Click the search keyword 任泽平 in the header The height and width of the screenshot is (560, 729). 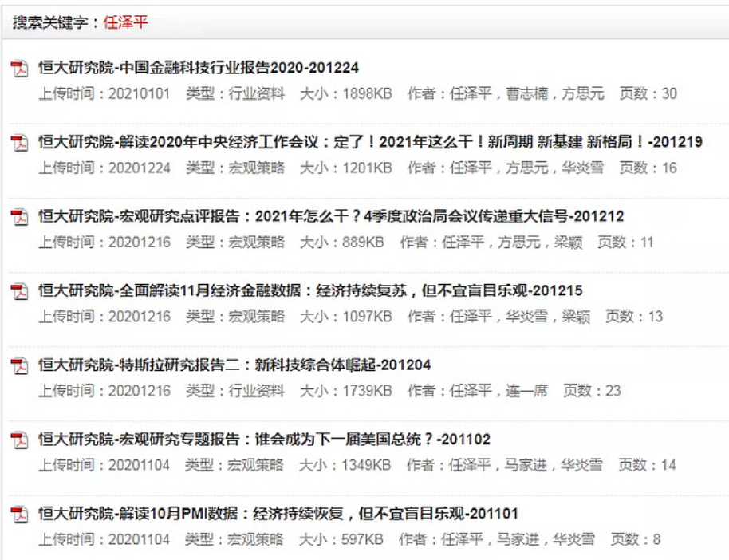[x=125, y=22]
